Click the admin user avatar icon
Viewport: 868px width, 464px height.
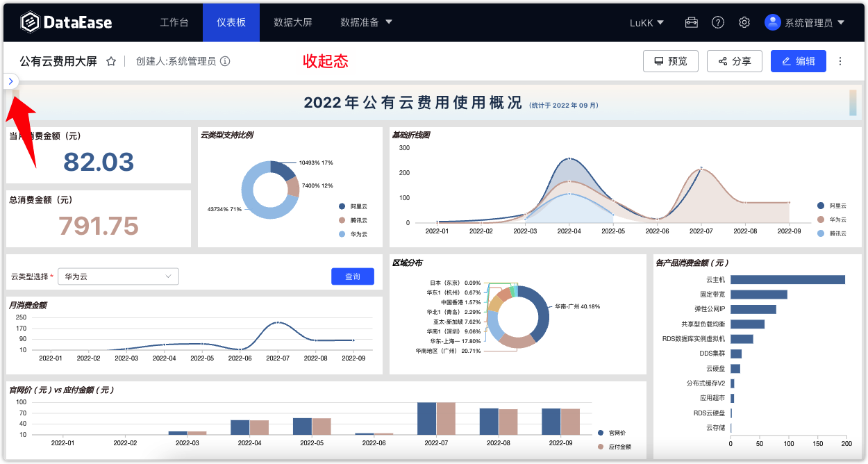point(772,22)
